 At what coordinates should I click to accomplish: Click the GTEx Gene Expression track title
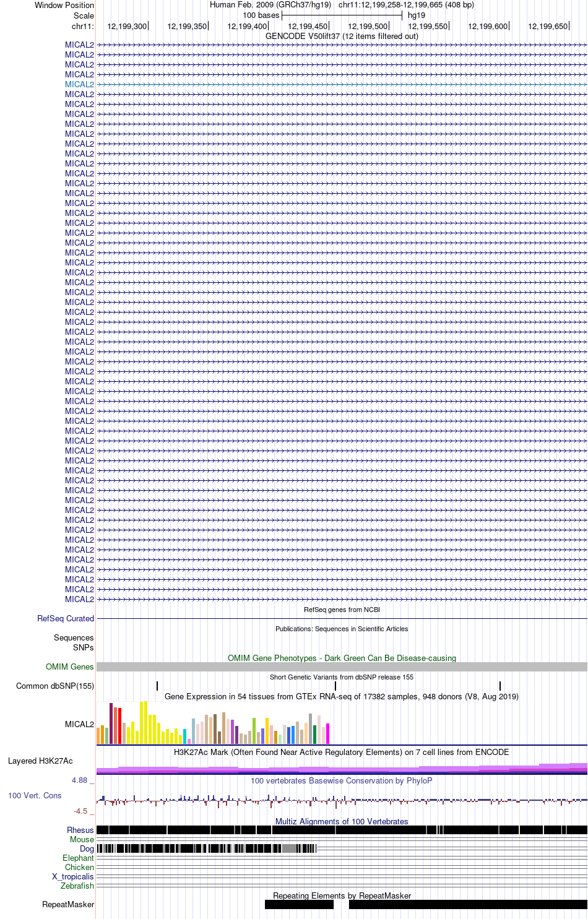pyautogui.click(x=342, y=697)
